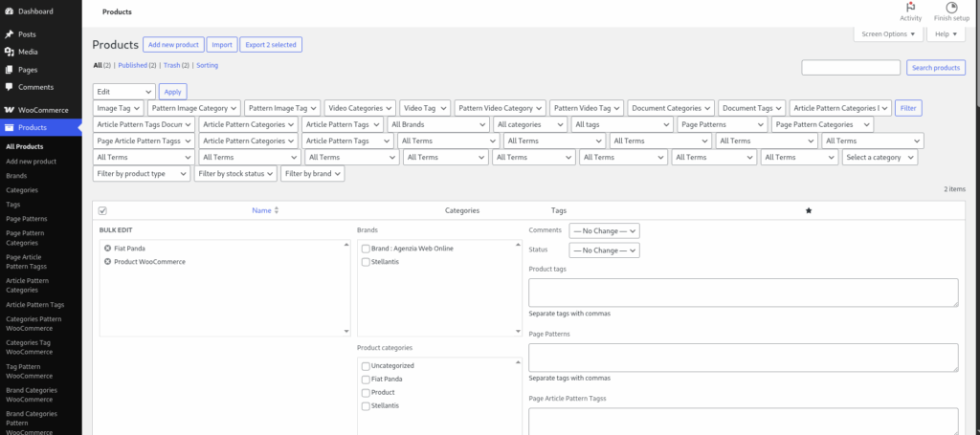Toggle the select-all products checkbox

point(103,211)
